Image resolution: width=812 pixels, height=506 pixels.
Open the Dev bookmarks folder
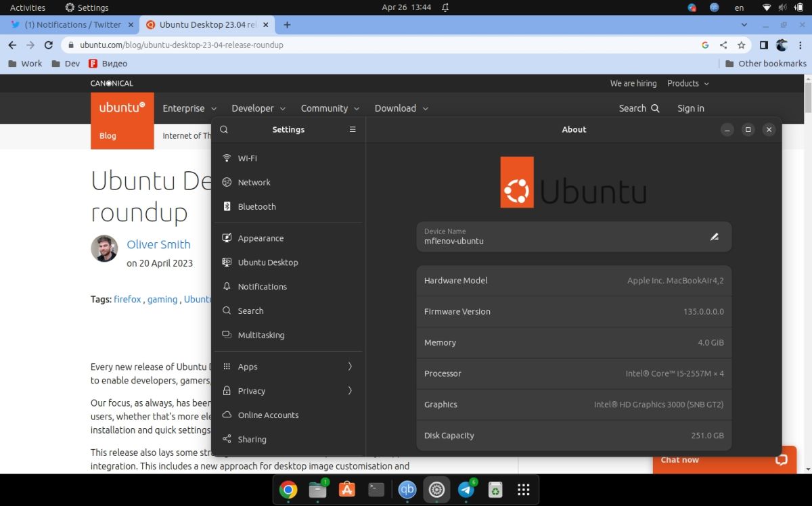click(66, 64)
